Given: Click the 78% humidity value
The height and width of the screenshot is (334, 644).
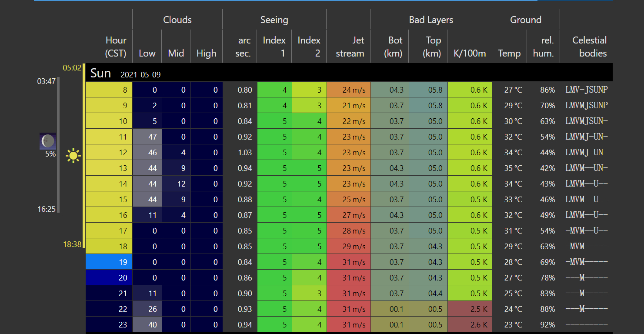Looking at the screenshot, I should pyautogui.click(x=548, y=278).
